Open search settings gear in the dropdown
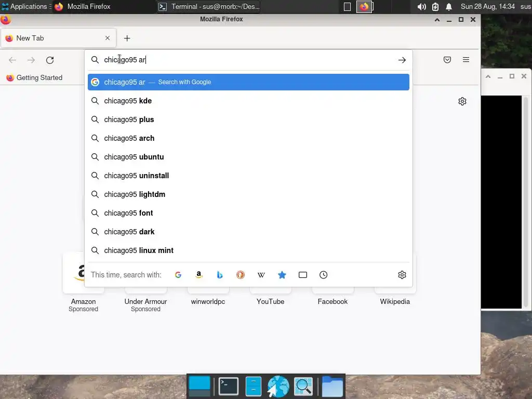Viewport: 532px width, 399px height. tap(402, 275)
